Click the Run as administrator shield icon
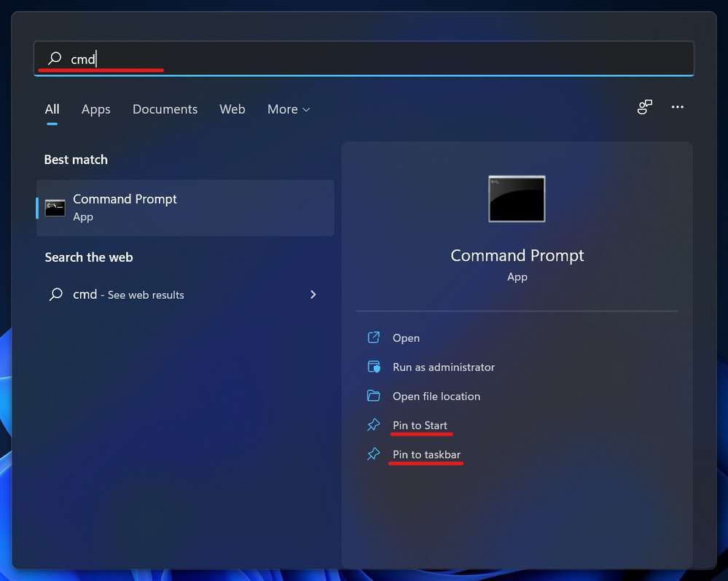 point(374,367)
